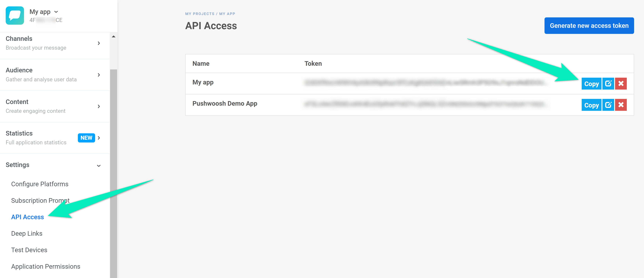Delete the My app token

[x=621, y=84]
